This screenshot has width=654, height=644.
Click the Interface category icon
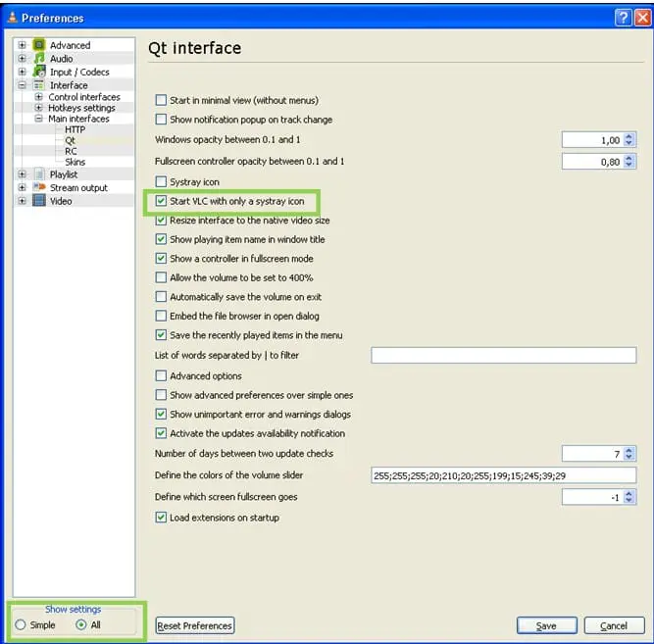click(x=39, y=85)
